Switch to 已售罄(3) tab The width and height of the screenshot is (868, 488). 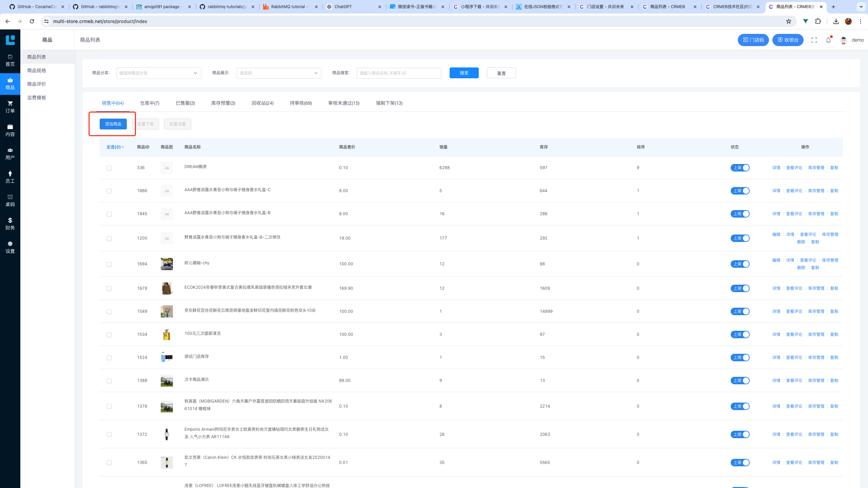pyautogui.click(x=185, y=103)
